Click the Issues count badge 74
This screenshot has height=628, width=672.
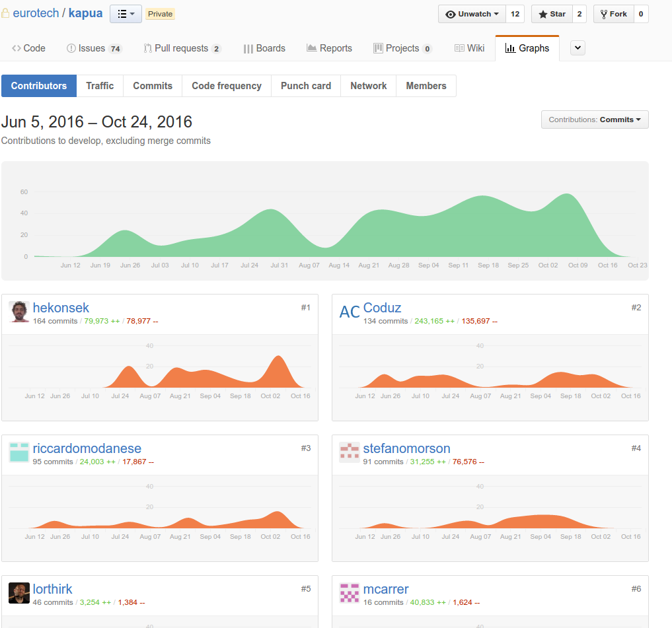pyautogui.click(x=115, y=49)
